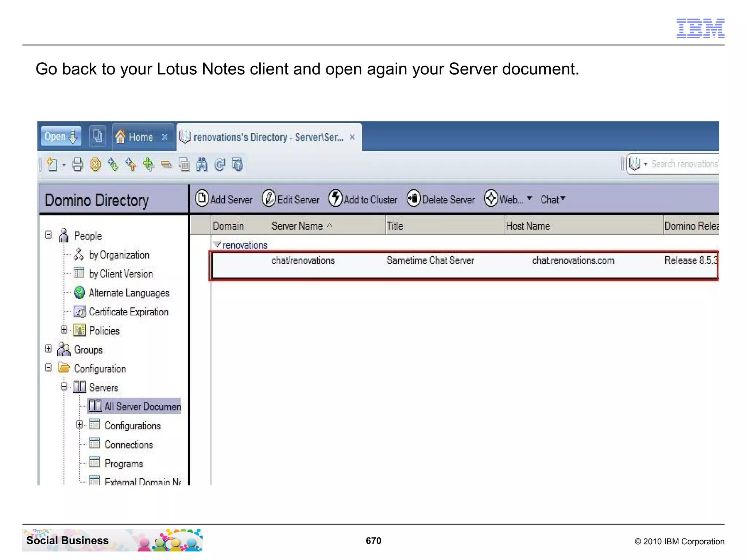Open the Open launcher button

pyautogui.click(x=61, y=136)
